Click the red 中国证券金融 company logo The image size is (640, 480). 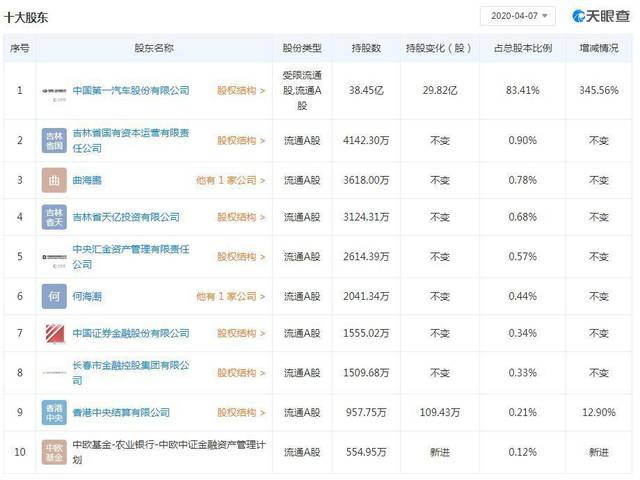coord(55,333)
